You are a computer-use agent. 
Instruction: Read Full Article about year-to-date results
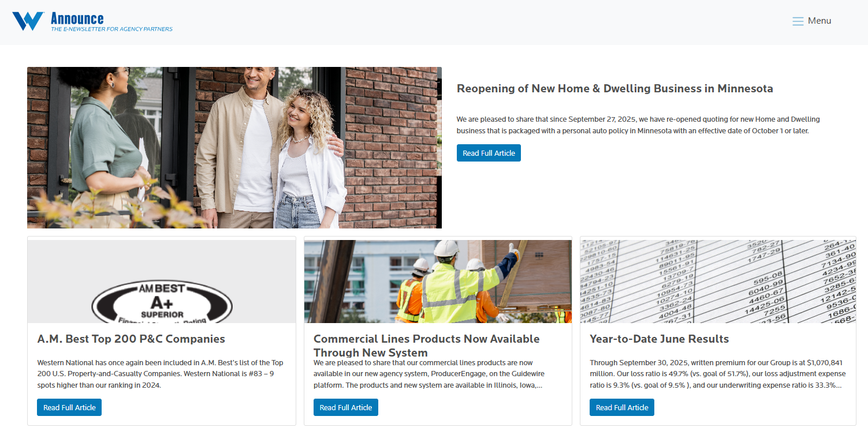622,407
